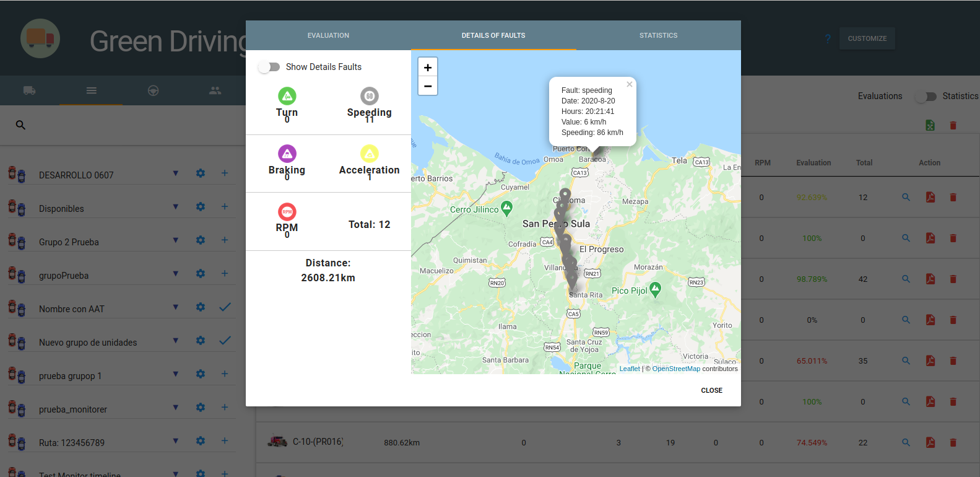
Task: Click the purple Braking fault icon
Action: (287, 154)
